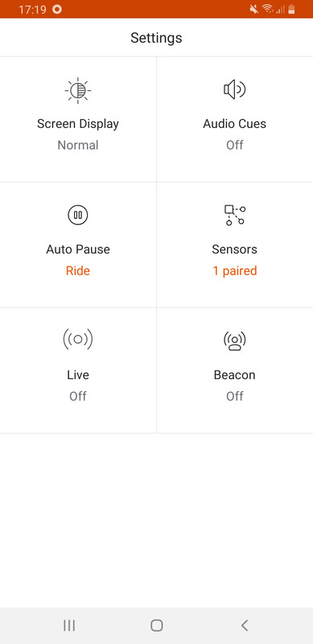Open the Sensors label
Image resolution: width=313 pixels, height=644 pixels.
(234, 250)
